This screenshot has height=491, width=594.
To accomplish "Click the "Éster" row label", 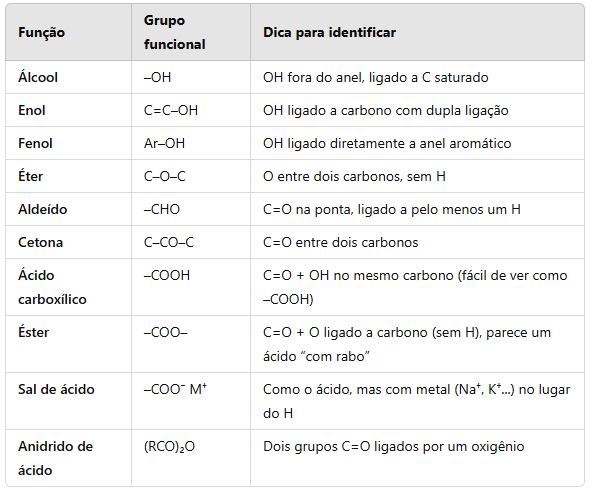I will pyautogui.click(x=34, y=332).
